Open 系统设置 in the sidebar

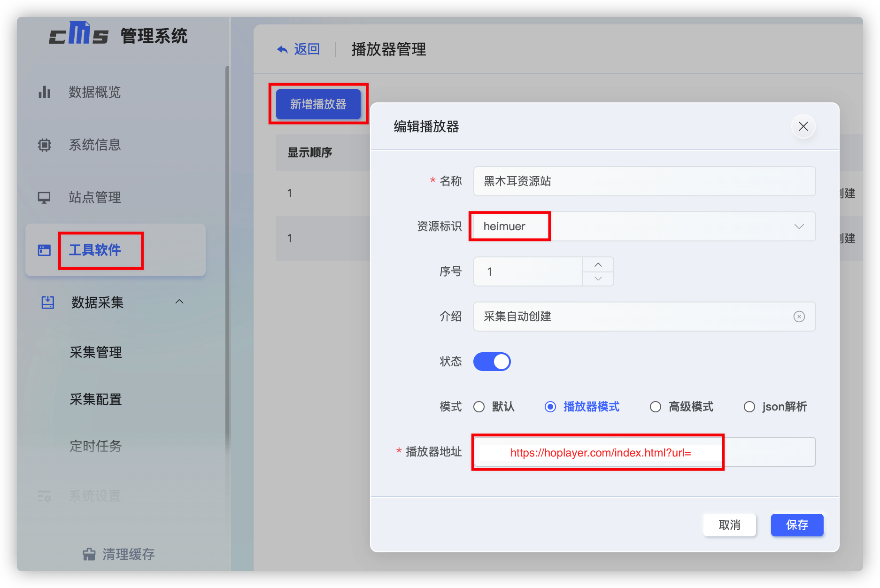coord(95,496)
